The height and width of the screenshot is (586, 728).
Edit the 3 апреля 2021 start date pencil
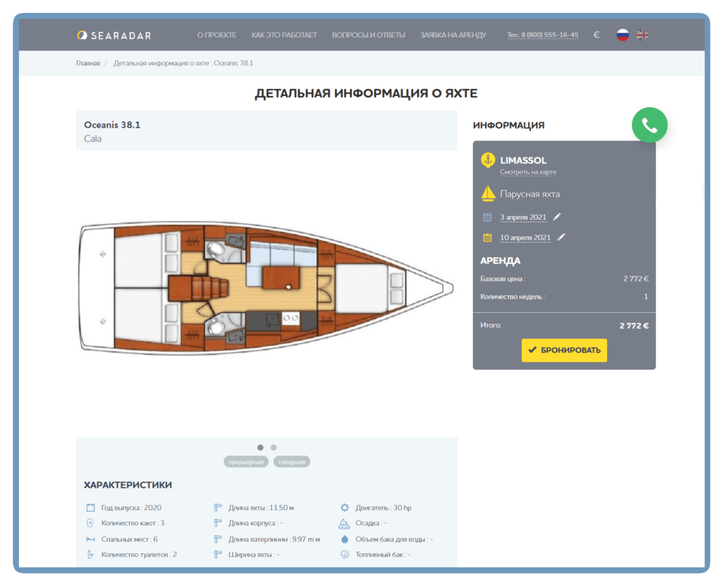[557, 217]
